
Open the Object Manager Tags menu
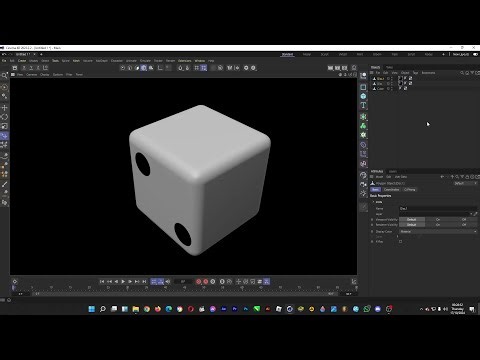(415, 73)
